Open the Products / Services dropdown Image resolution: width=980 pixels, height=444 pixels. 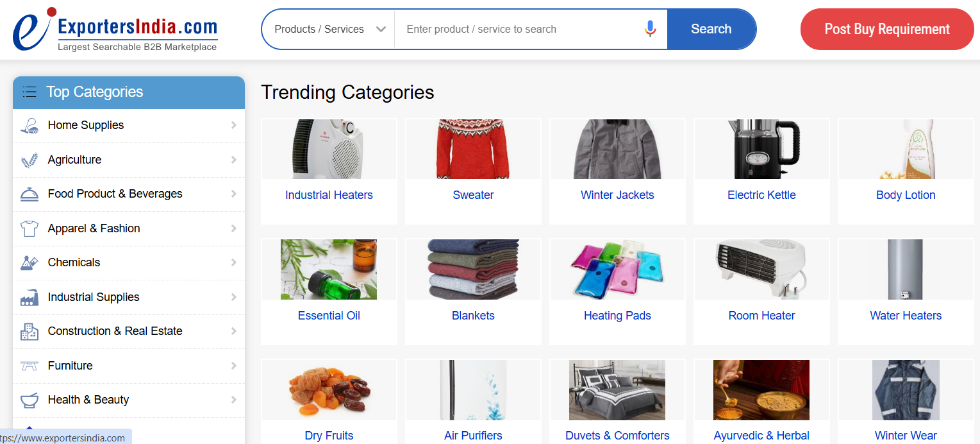tap(329, 30)
